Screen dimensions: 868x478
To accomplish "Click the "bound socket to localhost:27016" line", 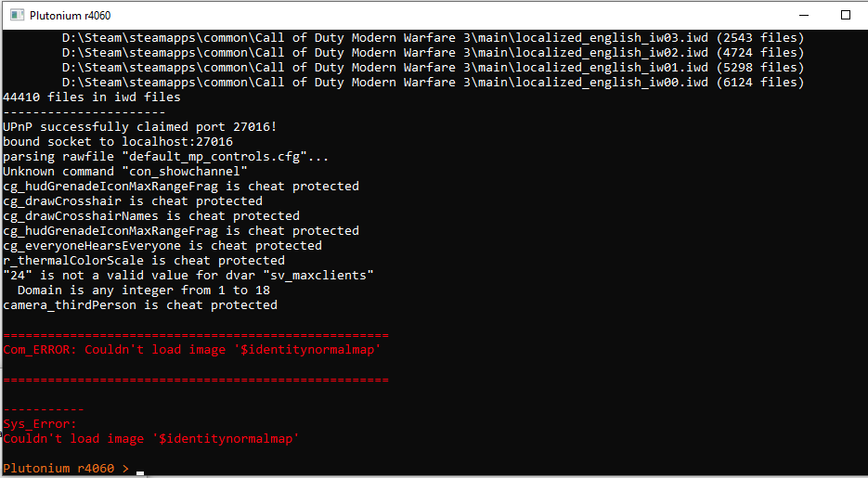I will pyautogui.click(x=118, y=142).
